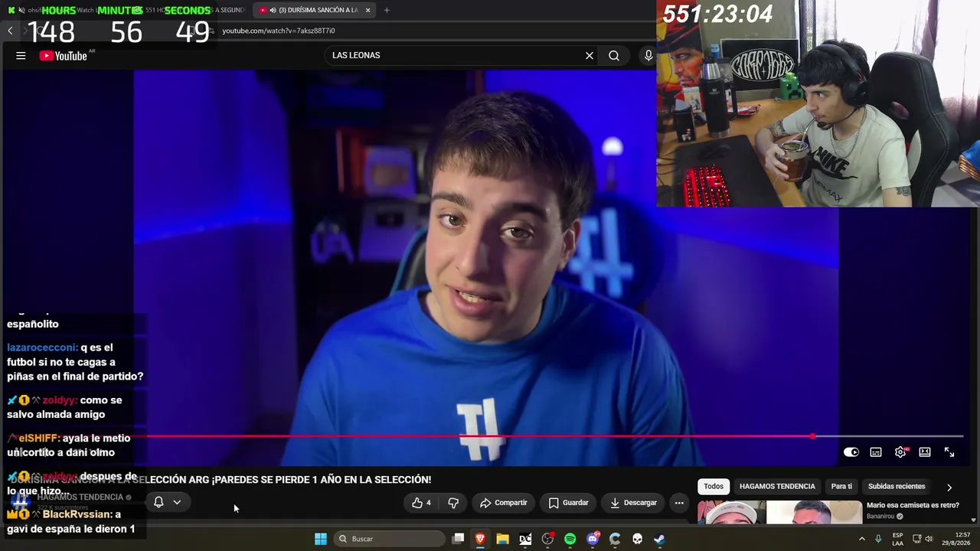This screenshot has height=551, width=980.
Task: Open the 'Mario esa camiseta es retro?' video
Action: point(913,505)
